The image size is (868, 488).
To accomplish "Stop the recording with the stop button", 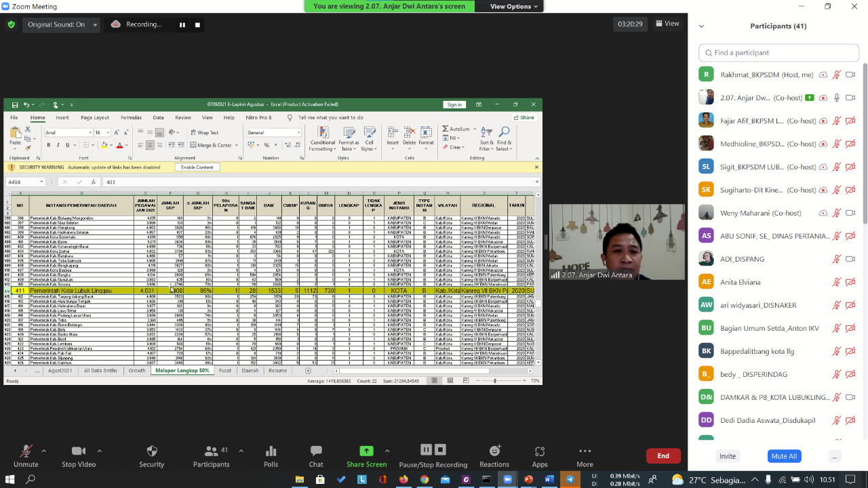I will 198,25.
